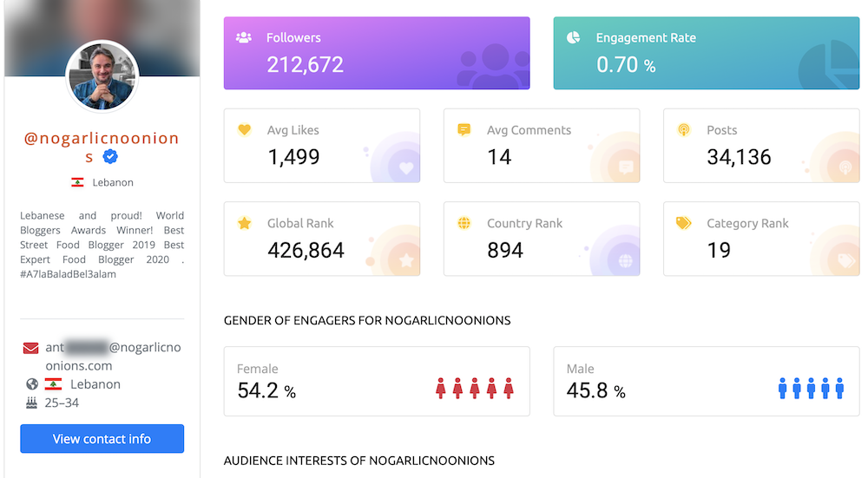Viewport: 868px width, 478px height.
Task: Click the #A7laBaladBel3alam hashtag in bio
Action: pos(68,274)
